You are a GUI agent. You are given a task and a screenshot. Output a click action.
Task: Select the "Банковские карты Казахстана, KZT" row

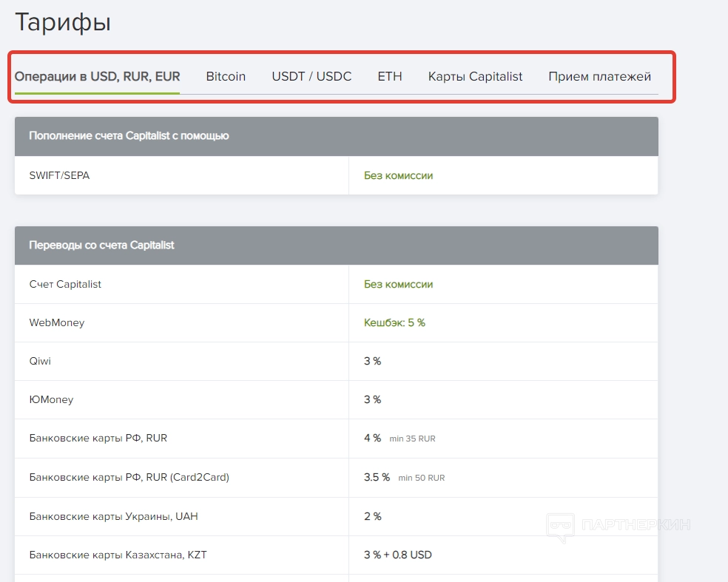tap(118, 555)
